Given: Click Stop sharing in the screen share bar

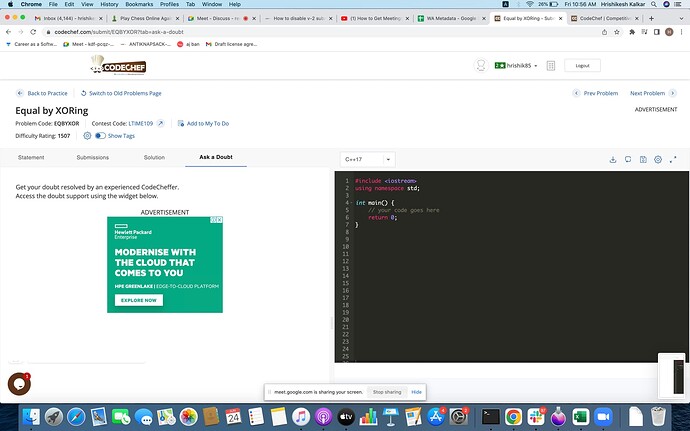Looking at the screenshot, I should [387, 392].
